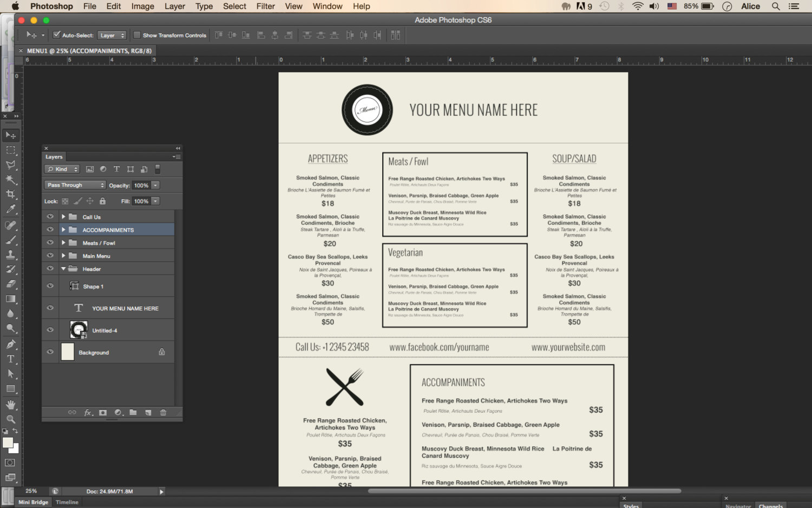This screenshot has width=812, height=508.
Task: Toggle the Auto-Select checkbox
Action: tap(56, 35)
